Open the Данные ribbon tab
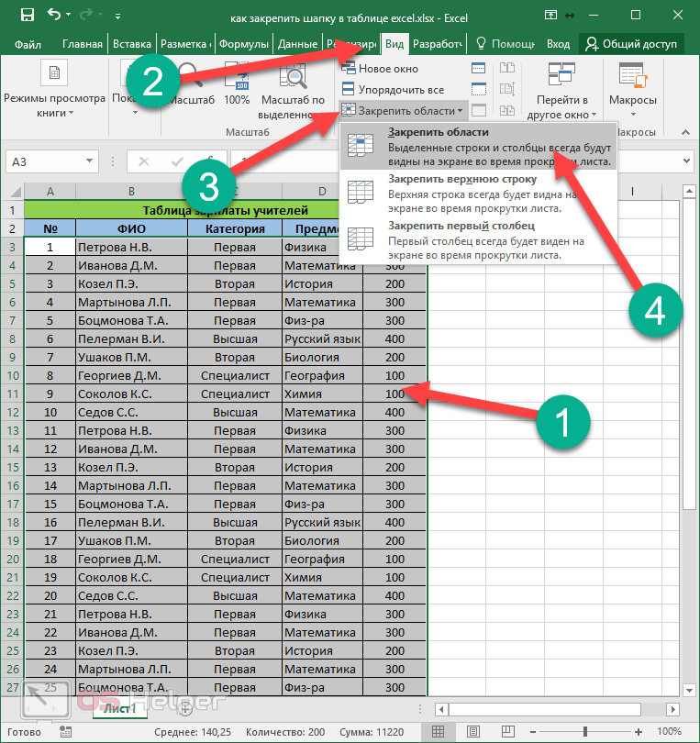The height and width of the screenshot is (743, 700). pyautogui.click(x=297, y=45)
